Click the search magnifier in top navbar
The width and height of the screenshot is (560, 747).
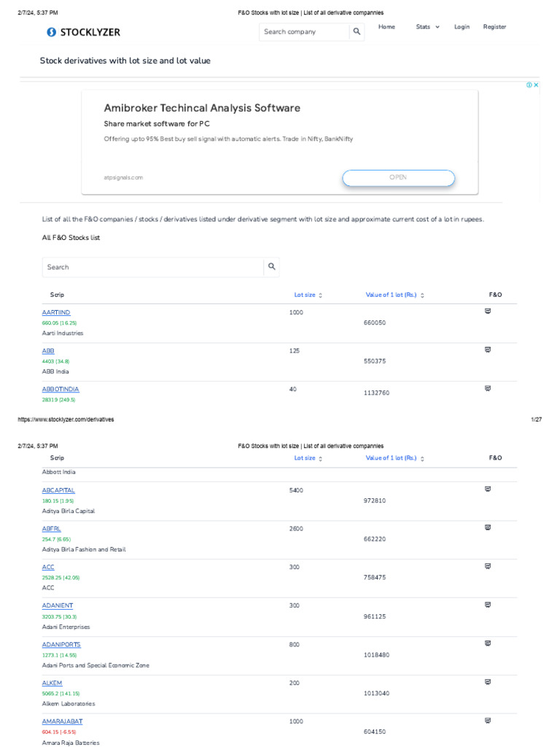(x=357, y=31)
